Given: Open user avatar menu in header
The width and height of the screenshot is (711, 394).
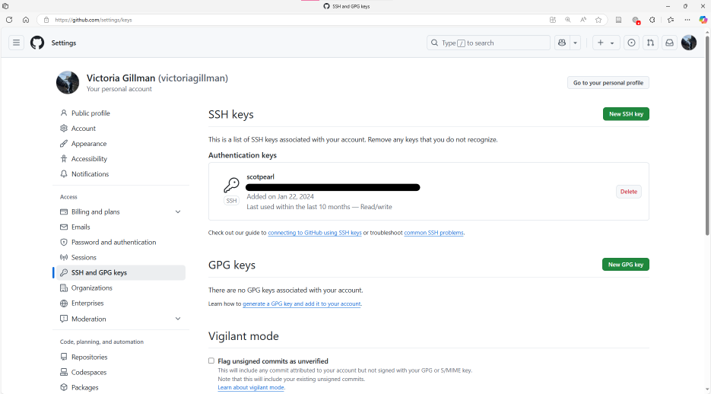Looking at the screenshot, I should tap(689, 43).
